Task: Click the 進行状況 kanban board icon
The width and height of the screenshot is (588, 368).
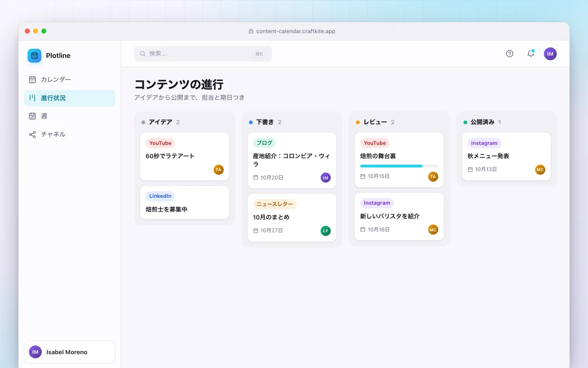Action: [32, 98]
